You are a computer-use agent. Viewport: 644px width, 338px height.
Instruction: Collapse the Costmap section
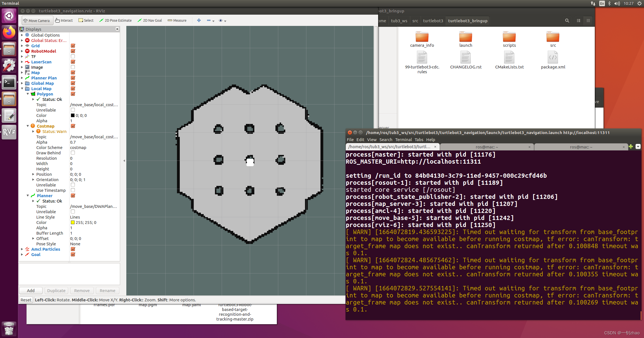pyautogui.click(x=28, y=126)
